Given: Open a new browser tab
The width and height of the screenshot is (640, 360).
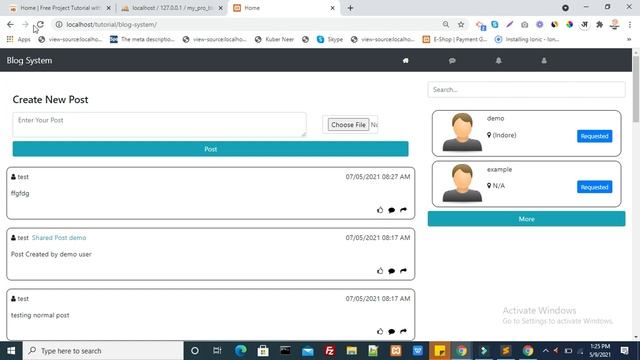Looking at the screenshot, I should [350, 8].
